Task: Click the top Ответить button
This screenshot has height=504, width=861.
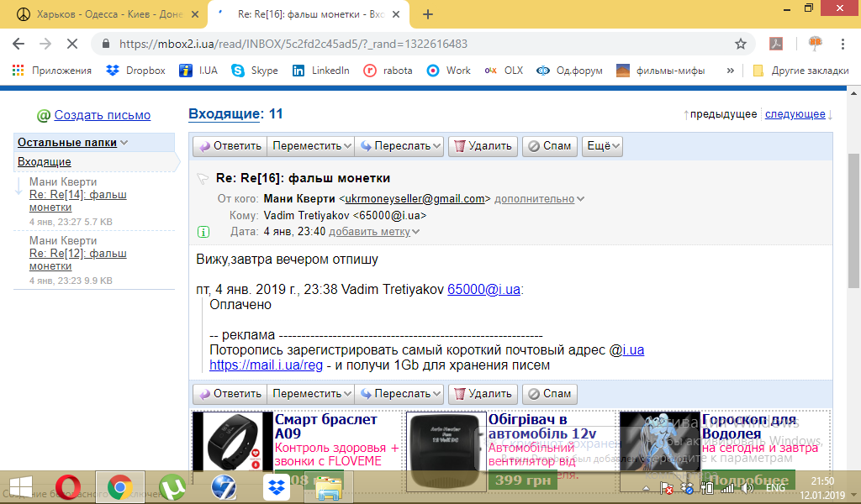Action: [230, 146]
